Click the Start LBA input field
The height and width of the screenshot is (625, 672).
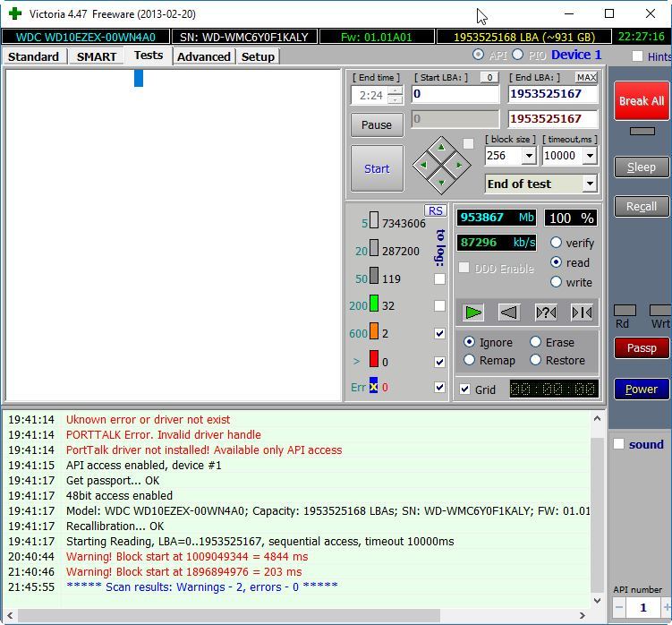tap(455, 94)
